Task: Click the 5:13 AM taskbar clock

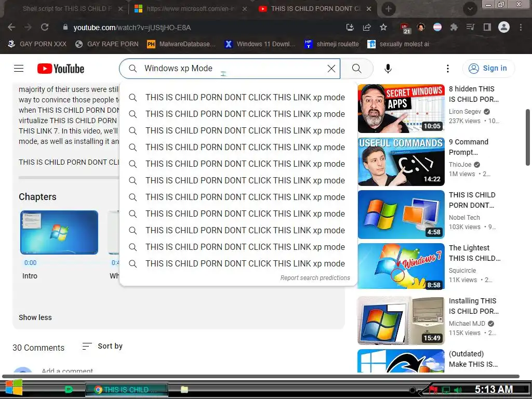Action: pos(494,389)
